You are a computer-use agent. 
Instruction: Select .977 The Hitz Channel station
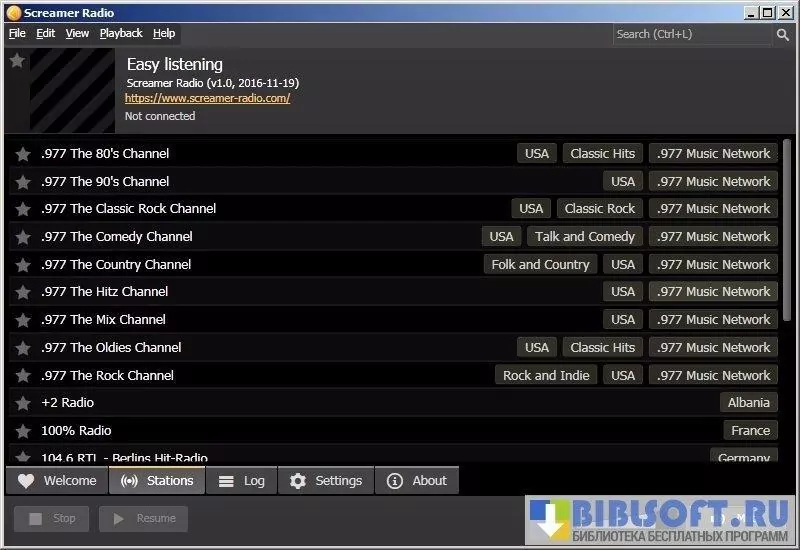tap(105, 292)
